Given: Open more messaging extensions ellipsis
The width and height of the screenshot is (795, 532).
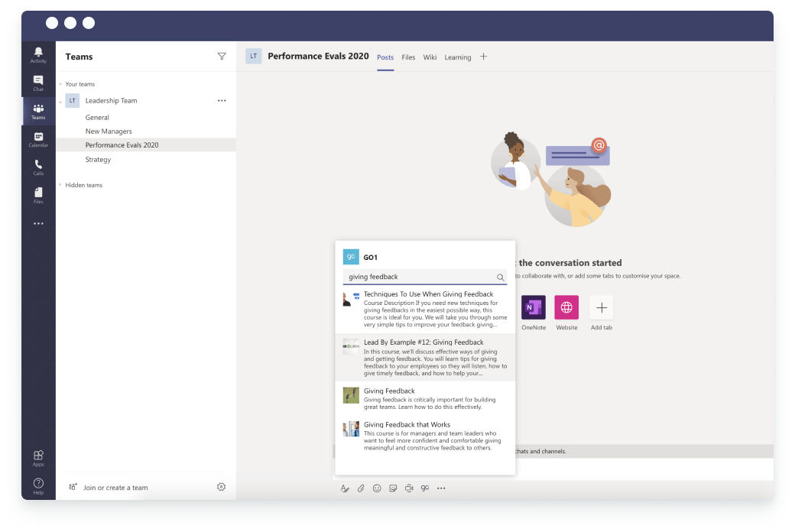Looking at the screenshot, I should click(441, 488).
